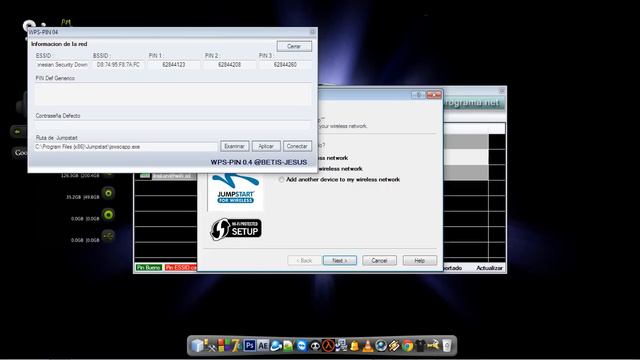
Task: Launch VLC media player cone icon
Action: coord(368,346)
